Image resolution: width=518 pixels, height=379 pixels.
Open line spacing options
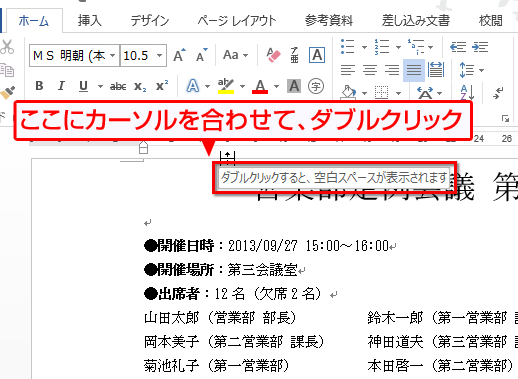tap(466, 70)
